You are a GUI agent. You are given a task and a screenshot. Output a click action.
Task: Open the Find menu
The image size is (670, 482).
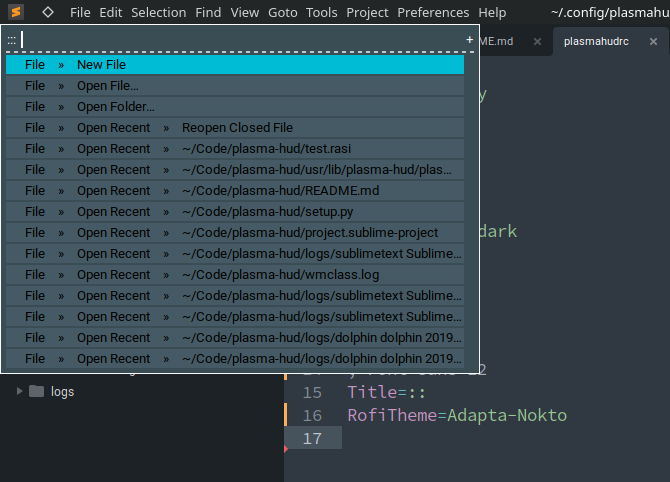(208, 12)
